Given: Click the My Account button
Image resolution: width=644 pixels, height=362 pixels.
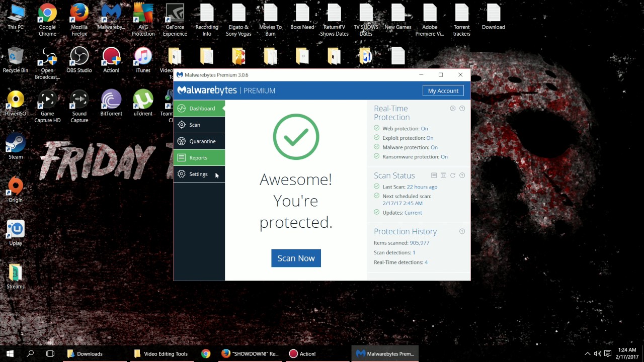Looking at the screenshot, I should pyautogui.click(x=443, y=91).
